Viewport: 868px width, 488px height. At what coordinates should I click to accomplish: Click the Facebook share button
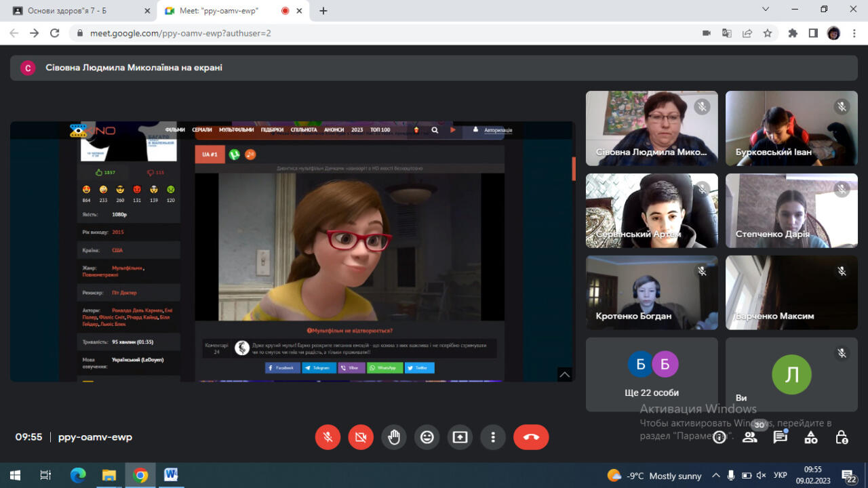coord(281,368)
